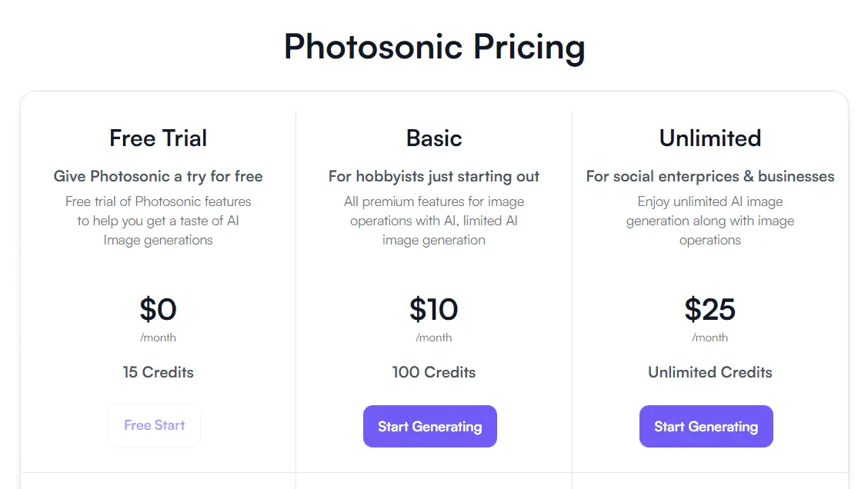The image size is (868, 489).
Task: Click Start Generating under the Unlimited plan
Action: pyautogui.click(x=706, y=426)
